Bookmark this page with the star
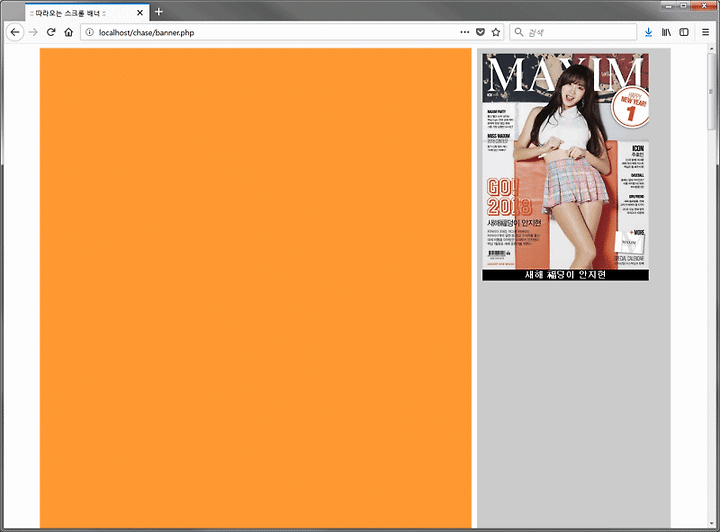The image size is (720, 532). (x=496, y=32)
